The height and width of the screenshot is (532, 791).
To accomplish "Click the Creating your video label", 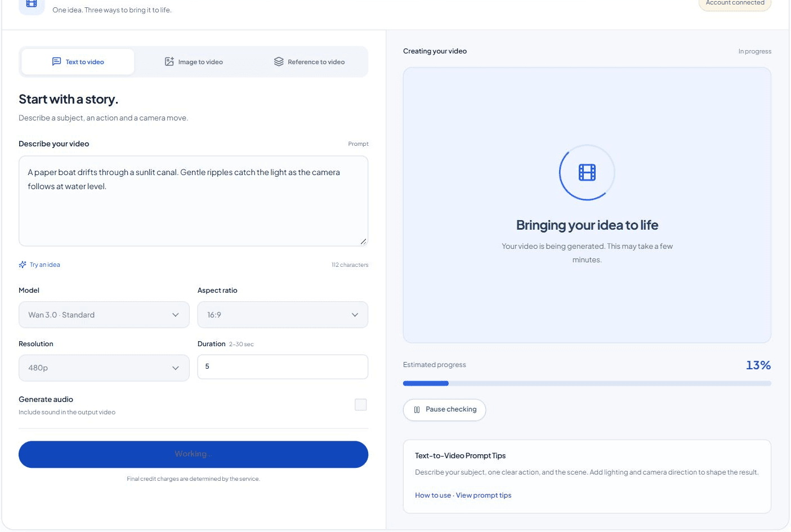I will tap(435, 51).
